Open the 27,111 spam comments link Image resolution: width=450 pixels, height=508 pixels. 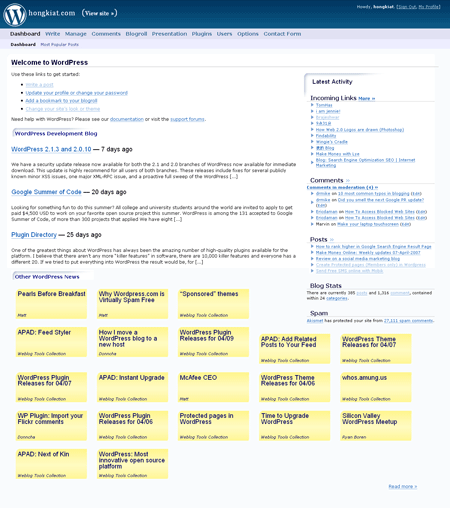coord(408,321)
